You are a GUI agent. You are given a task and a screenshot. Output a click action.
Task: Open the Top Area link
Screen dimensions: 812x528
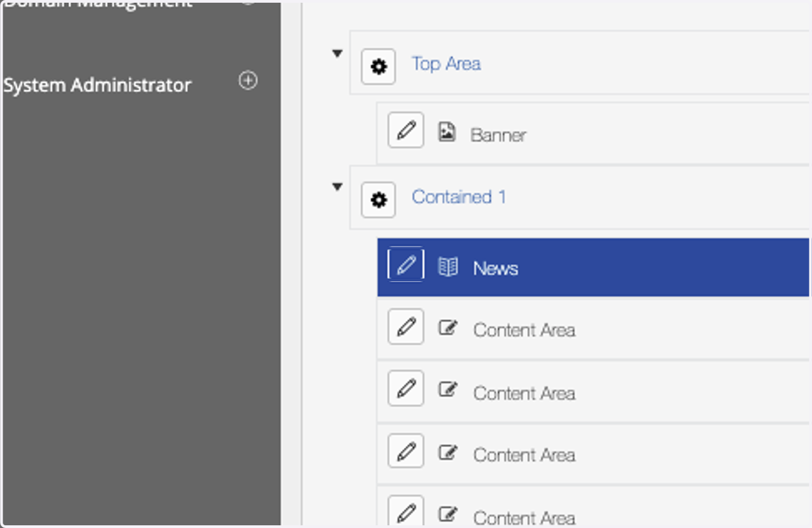(447, 64)
